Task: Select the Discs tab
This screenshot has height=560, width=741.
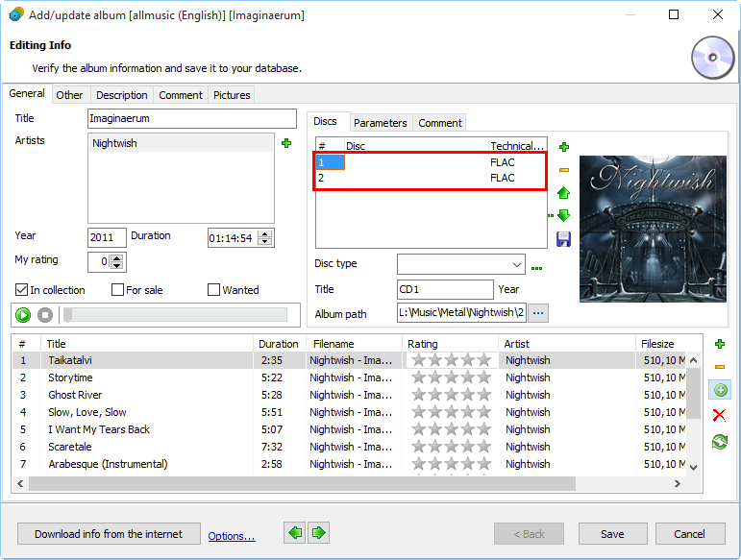Action: click(325, 121)
